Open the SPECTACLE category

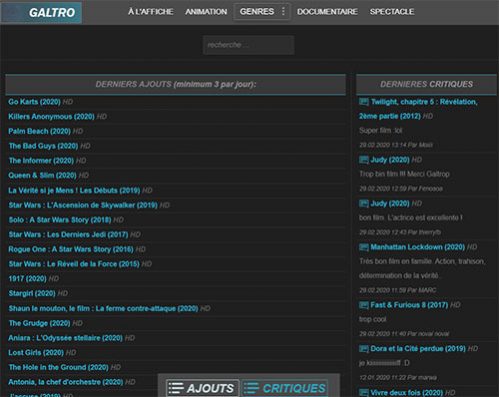pyautogui.click(x=392, y=12)
